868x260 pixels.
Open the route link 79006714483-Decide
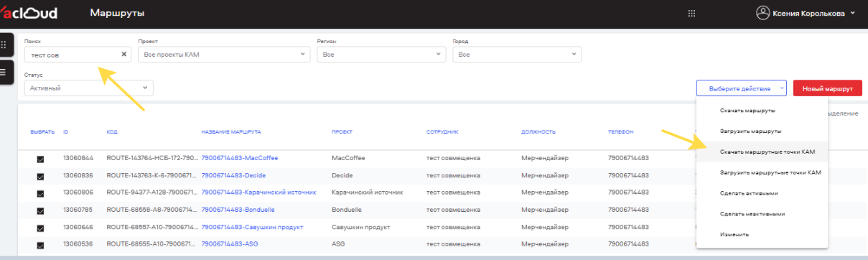tap(233, 175)
